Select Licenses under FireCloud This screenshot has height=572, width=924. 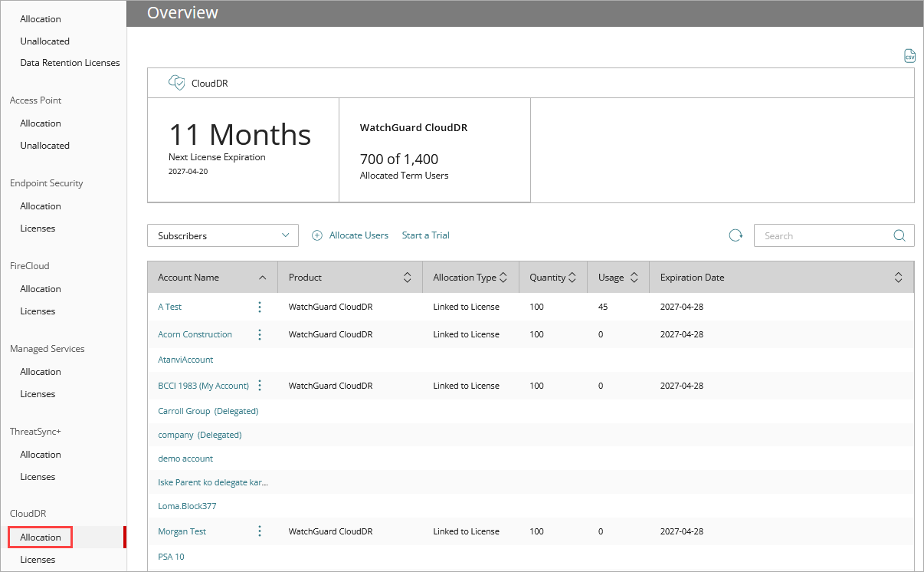[38, 311]
